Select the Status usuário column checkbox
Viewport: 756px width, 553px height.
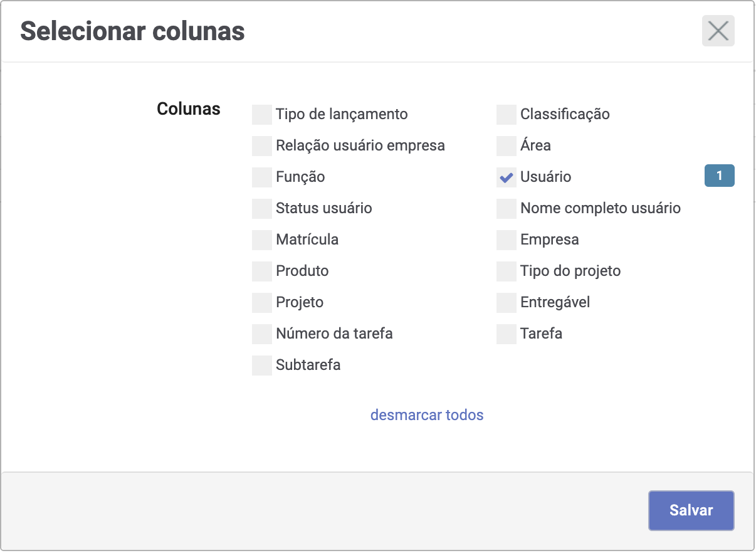pos(261,209)
